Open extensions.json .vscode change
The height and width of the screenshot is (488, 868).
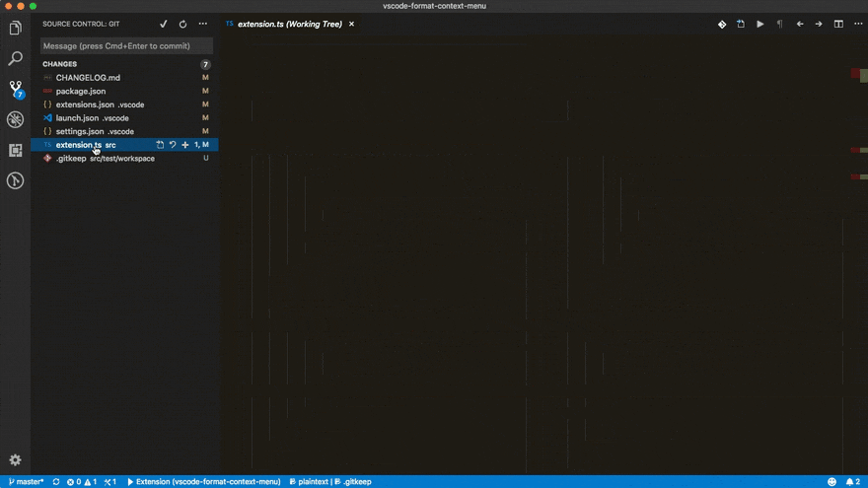click(124, 105)
